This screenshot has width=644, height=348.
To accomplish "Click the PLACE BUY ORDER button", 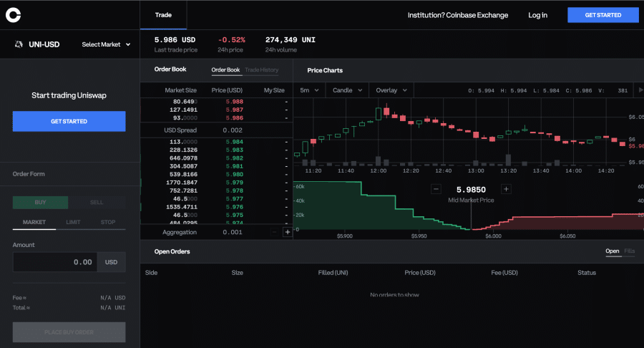I will point(69,332).
